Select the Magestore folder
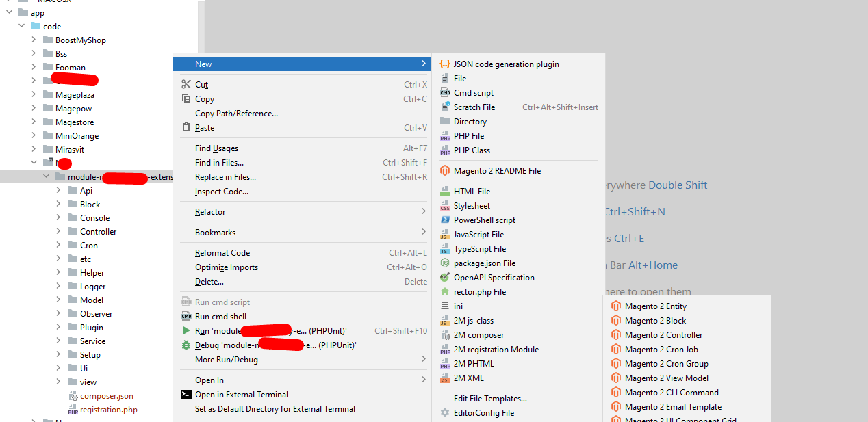 click(x=75, y=122)
